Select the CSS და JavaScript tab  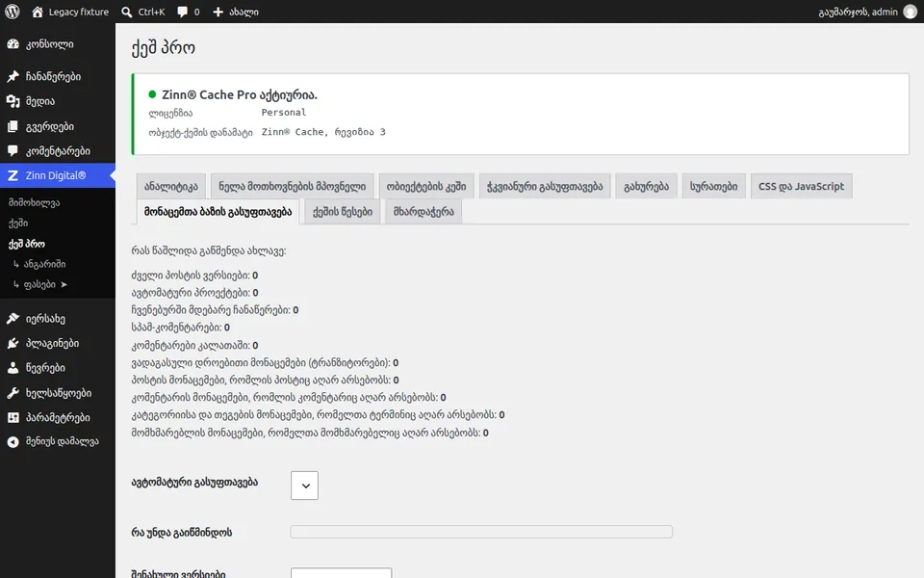tap(801, 186)
